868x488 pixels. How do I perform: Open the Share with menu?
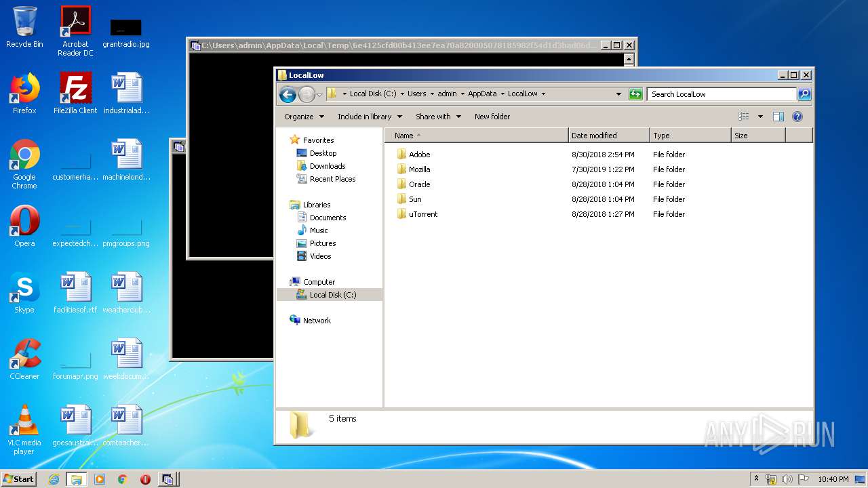[x=438, y=117]
